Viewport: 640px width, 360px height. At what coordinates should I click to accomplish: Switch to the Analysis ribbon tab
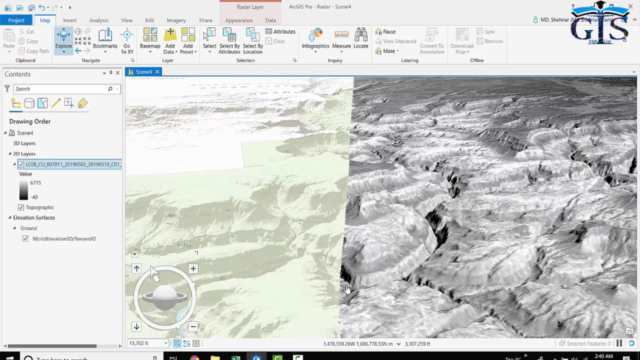coord(98,20)
